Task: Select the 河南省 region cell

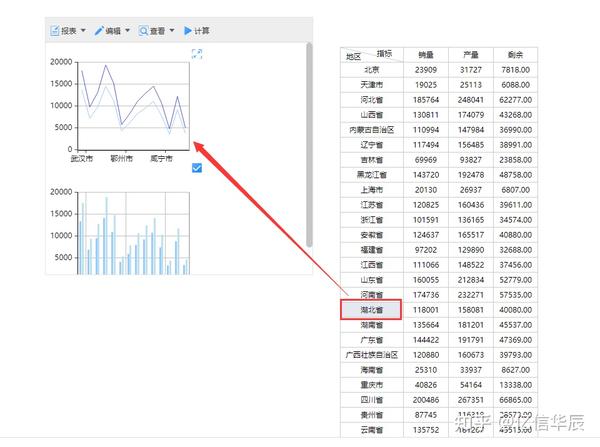Action: click(372, 294)
